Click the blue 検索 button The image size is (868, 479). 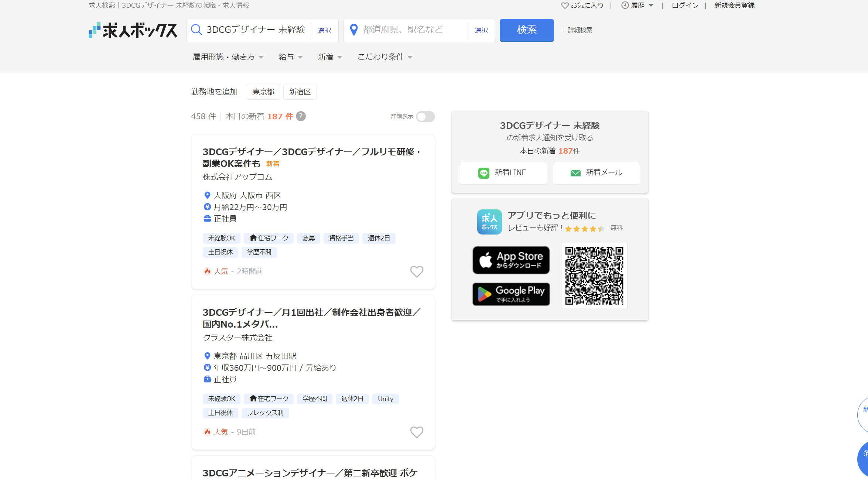pyautogui.click(x=527, y=30)
